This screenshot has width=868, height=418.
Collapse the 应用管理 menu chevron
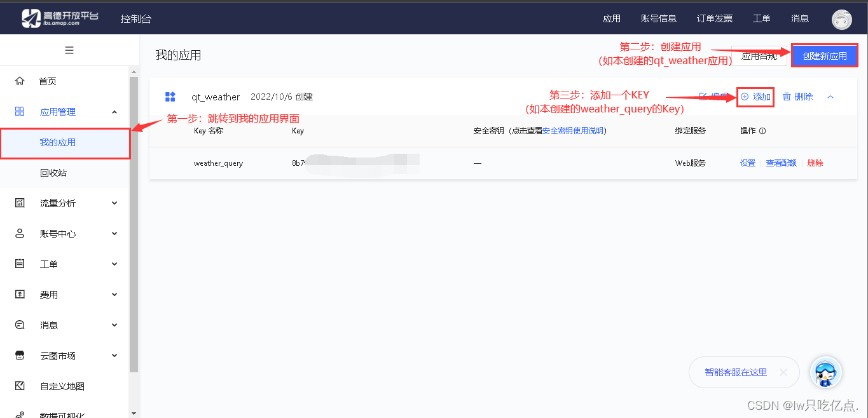point(114,112)
